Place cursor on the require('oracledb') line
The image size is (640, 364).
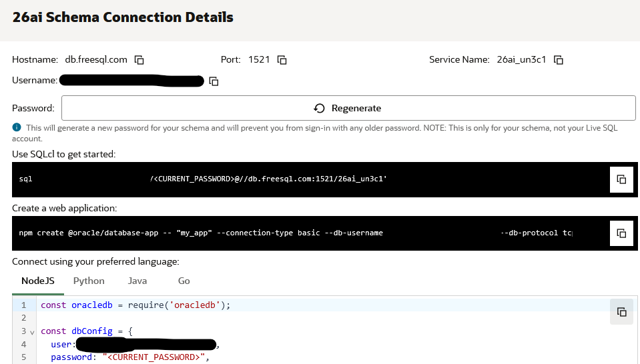click(135, 305)
